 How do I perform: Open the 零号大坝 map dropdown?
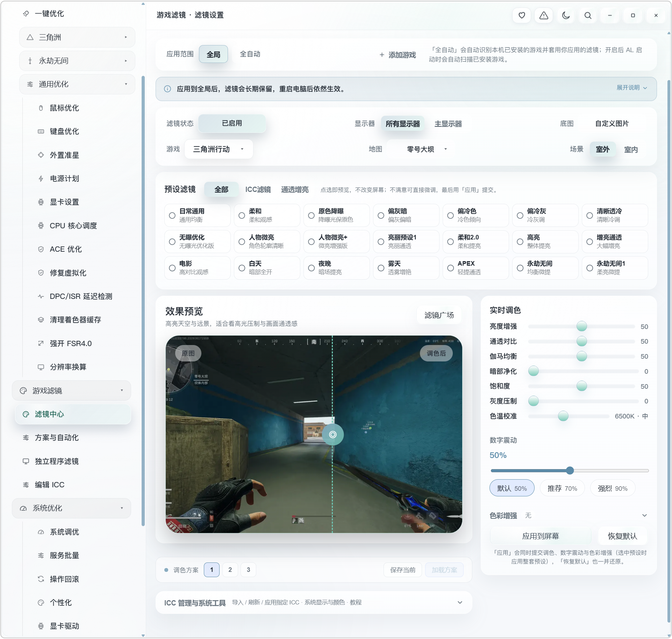(x=420, y=149)
